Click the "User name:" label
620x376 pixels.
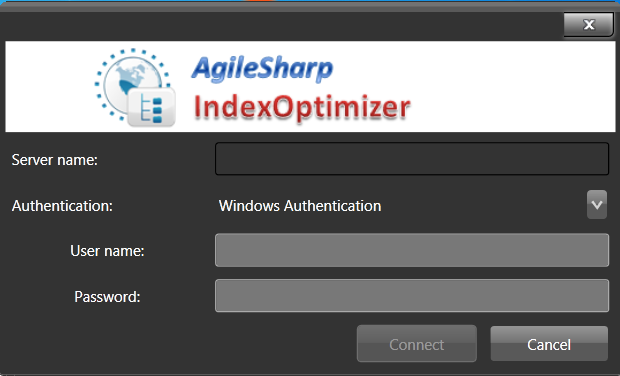(x=107, y=251)
